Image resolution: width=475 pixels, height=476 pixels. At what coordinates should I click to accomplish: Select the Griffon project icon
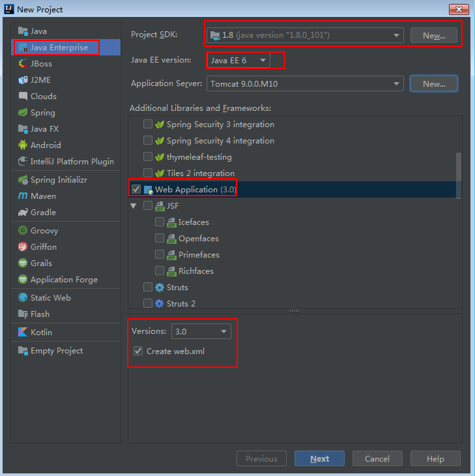pyautogui.click(x=23, y=247)
